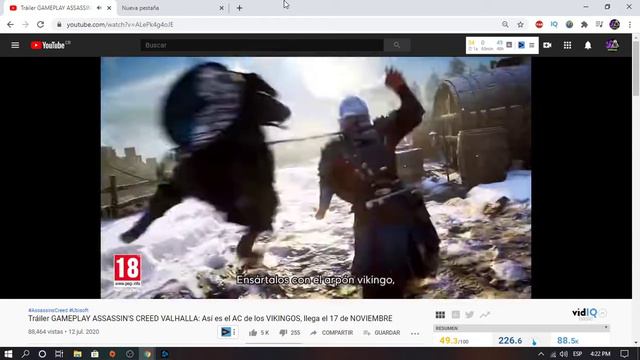Image resolution: width=640 pixels, height=360 pixels.
Task: Open the Windows Start menu
Action: (x=8, y=354)
